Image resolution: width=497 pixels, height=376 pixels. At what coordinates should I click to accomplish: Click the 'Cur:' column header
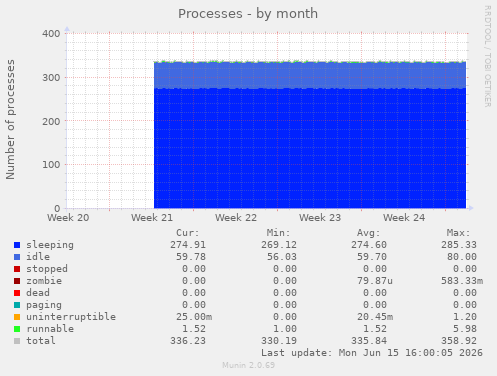[188, 233]
